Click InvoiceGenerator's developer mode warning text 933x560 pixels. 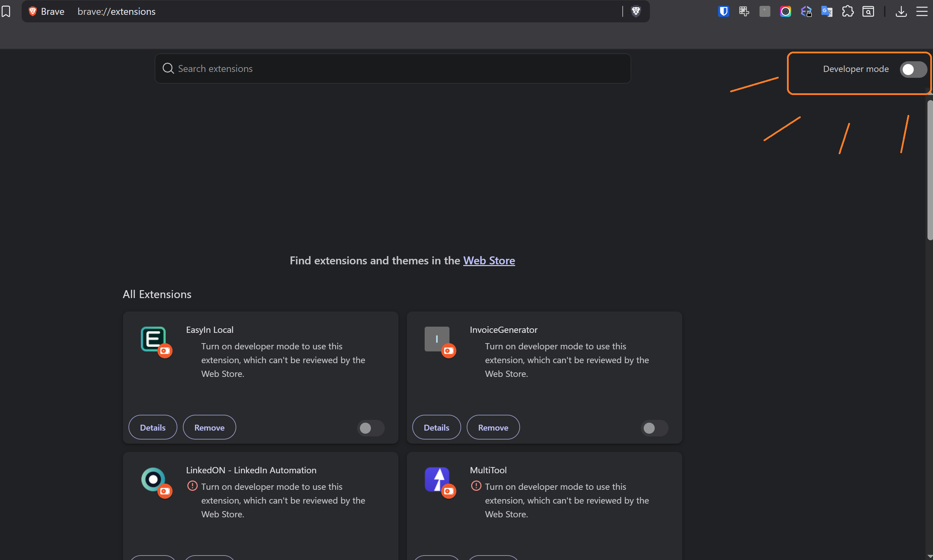tap(567, 360)
